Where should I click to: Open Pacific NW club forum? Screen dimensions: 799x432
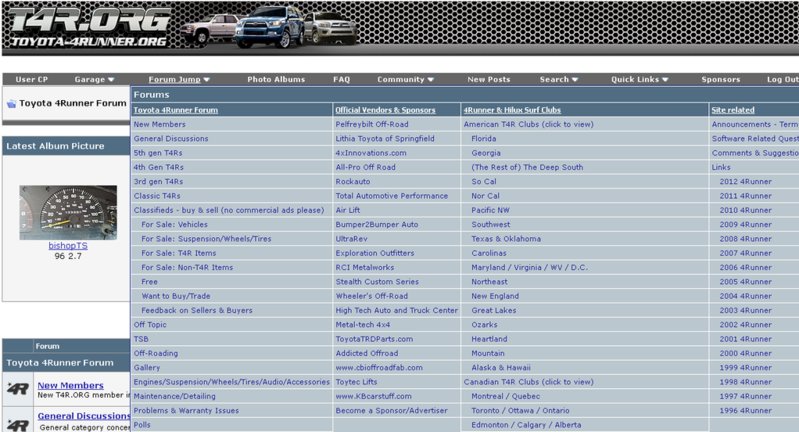(x=490, y=210)
